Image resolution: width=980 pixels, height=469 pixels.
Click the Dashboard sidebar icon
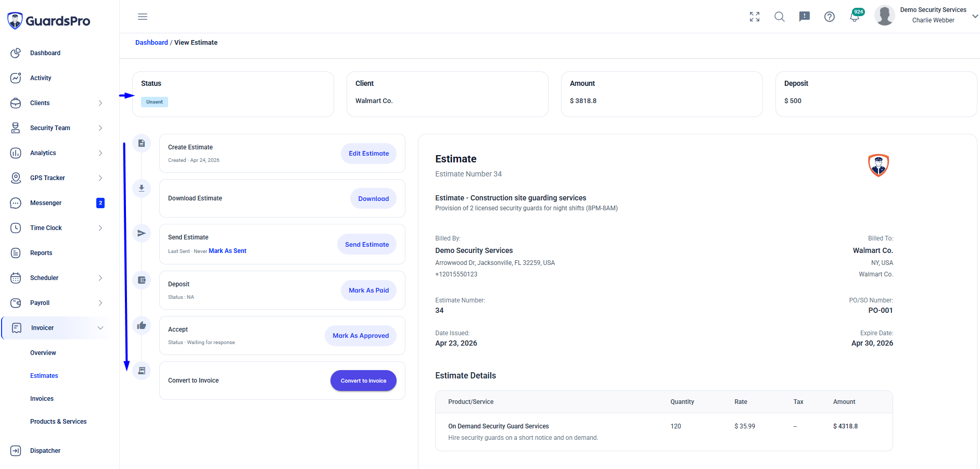pyautogui.click(x=16, y=53)
